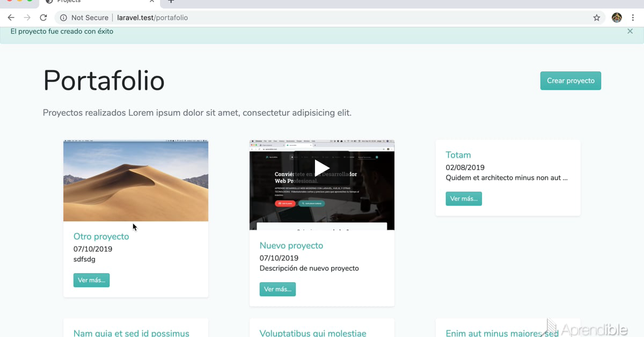644x337 pixels.
Task: Go back using browser back arrow
Action: point(11,18)
